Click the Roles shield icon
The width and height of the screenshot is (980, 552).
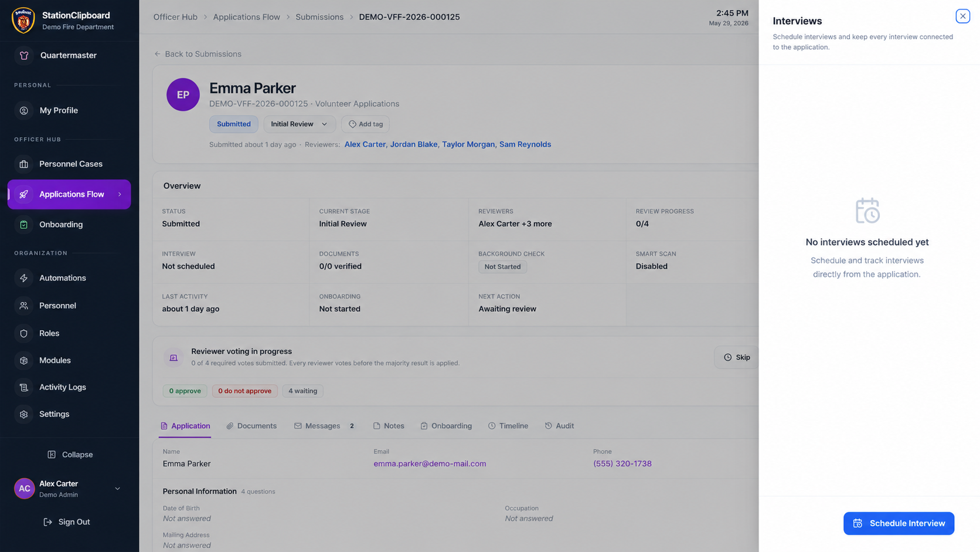24,333
